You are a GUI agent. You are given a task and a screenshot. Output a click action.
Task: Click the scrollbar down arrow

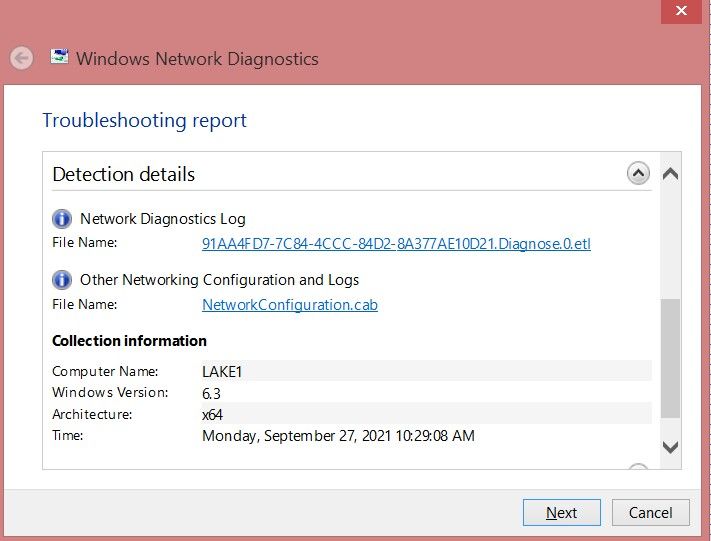(x=670, y=447)
